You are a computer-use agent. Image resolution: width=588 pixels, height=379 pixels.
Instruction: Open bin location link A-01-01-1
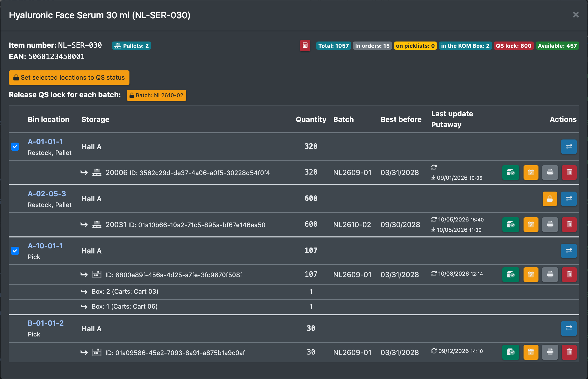coord(45,142)
